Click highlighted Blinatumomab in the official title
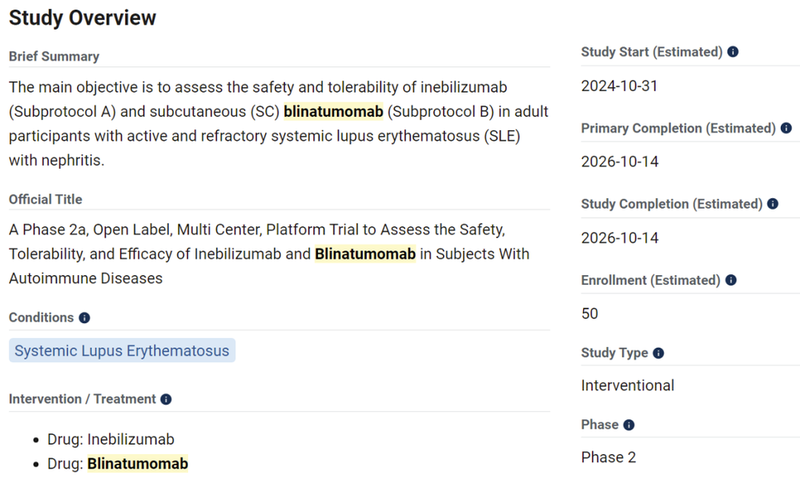800x483 pixels. click(x=365, y=254)
